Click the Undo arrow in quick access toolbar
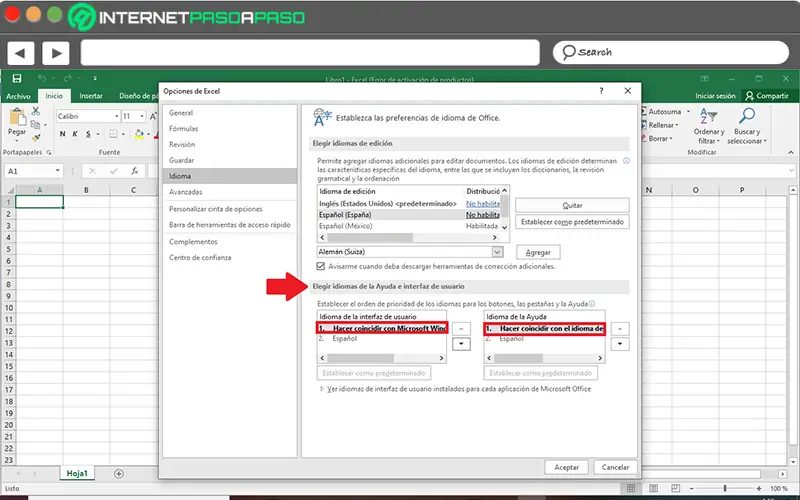Image resolution: width=800 pixels, height=500 pixels. 42,78
